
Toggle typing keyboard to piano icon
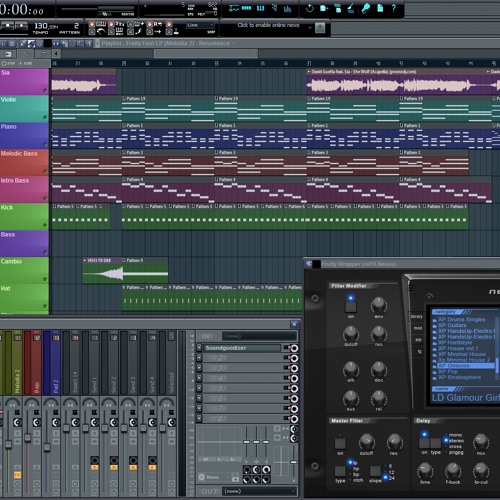pyautogui.click(x=101, y=24)
